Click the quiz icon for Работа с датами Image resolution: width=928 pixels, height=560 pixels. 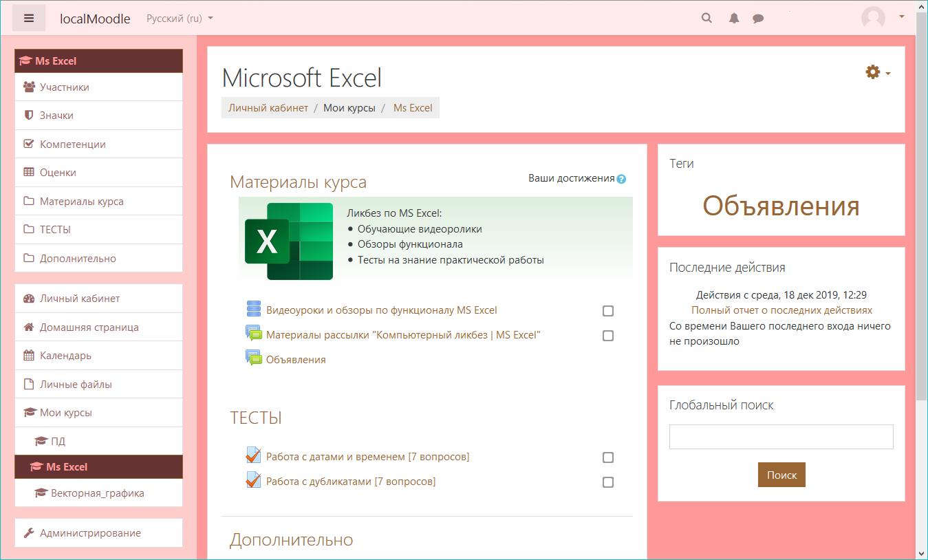(254, 455)
